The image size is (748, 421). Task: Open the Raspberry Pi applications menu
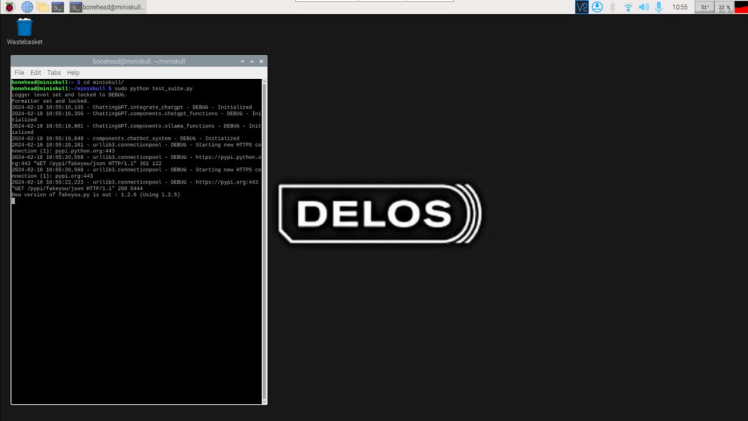(9, 7)
